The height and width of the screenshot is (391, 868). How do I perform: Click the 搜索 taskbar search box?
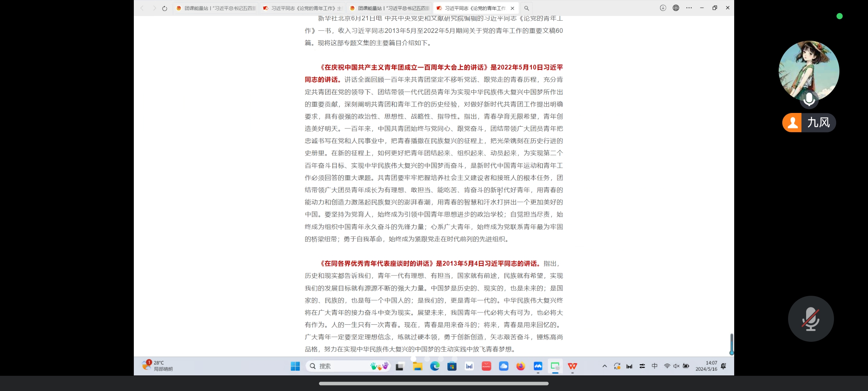[349, 366]
